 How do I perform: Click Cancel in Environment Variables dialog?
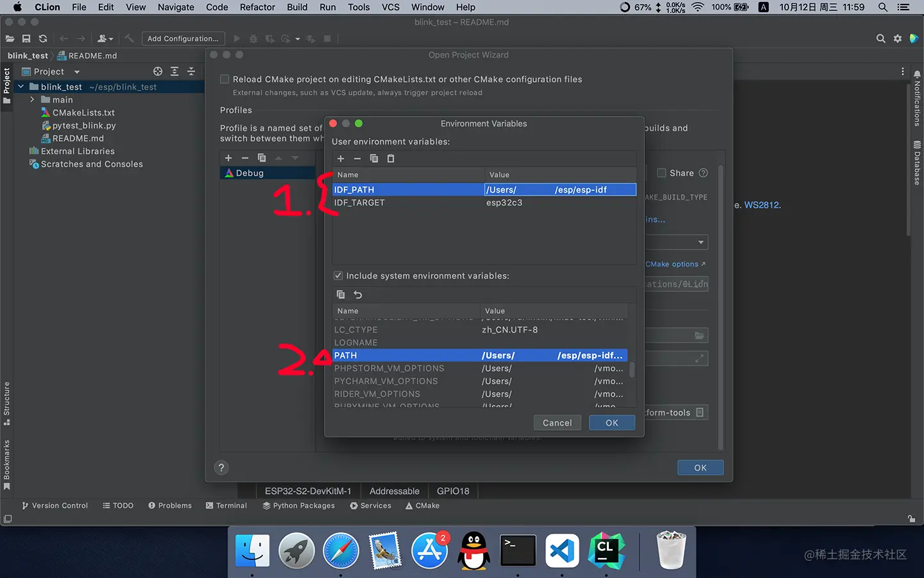click(x=557, y=423)
